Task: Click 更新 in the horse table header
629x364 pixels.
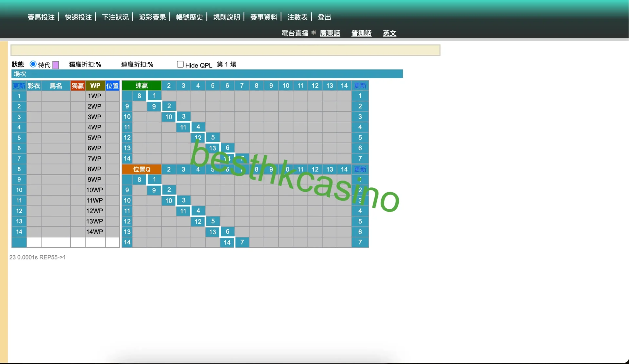Action: [19, 86]
